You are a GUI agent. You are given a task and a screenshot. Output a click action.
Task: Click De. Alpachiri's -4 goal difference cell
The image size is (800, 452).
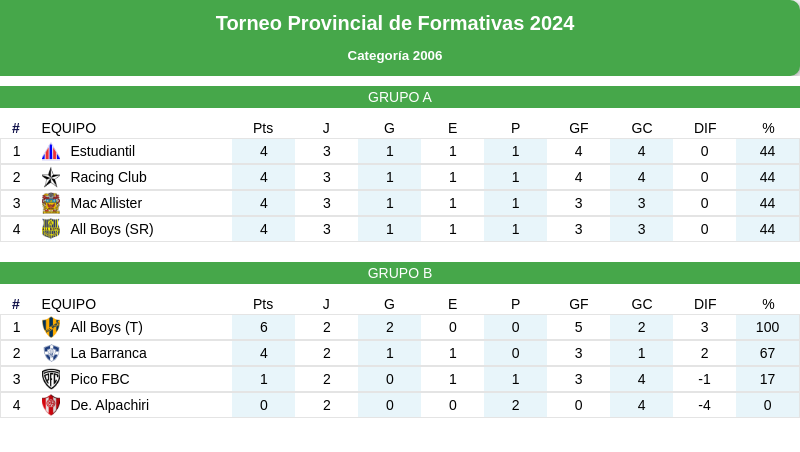(705, 405)
